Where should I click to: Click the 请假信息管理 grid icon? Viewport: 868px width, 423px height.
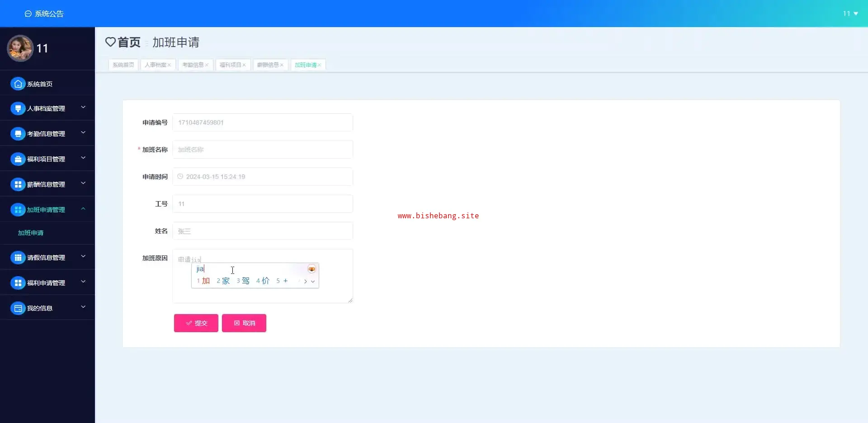(x=18, y=258)
